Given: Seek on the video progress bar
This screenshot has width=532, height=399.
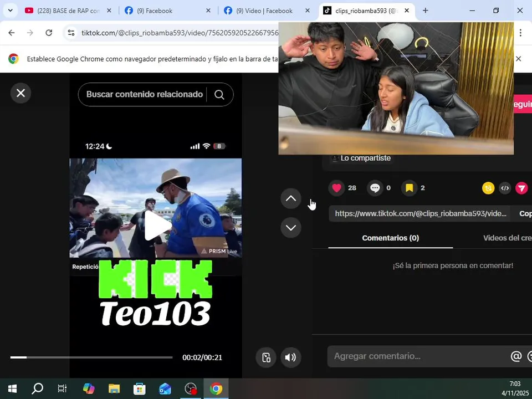Looking at the screenshot, I should point(91,357).
